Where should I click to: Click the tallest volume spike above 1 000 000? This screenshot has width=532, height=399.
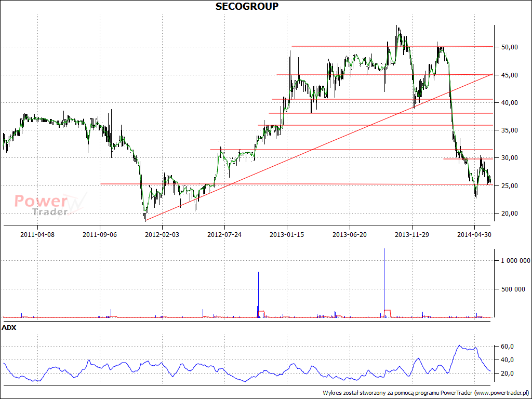[x=384, y=283]
